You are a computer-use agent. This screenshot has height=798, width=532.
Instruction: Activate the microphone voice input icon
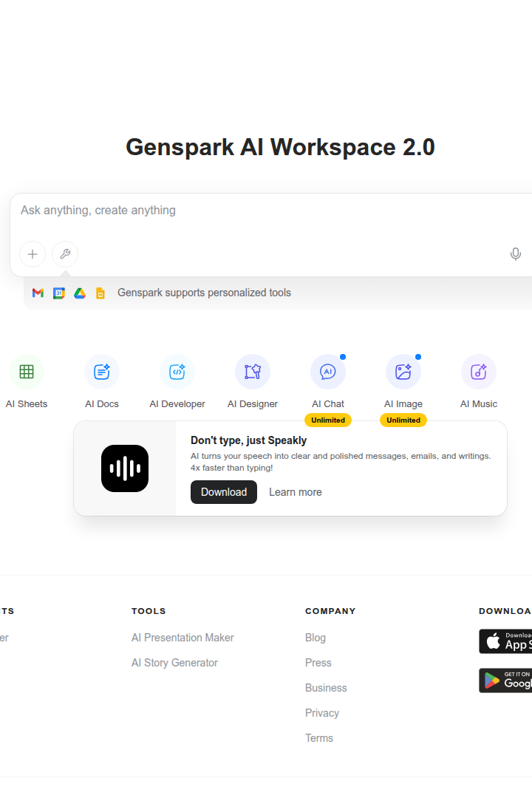pyautogui.click(x=516, y=254)
